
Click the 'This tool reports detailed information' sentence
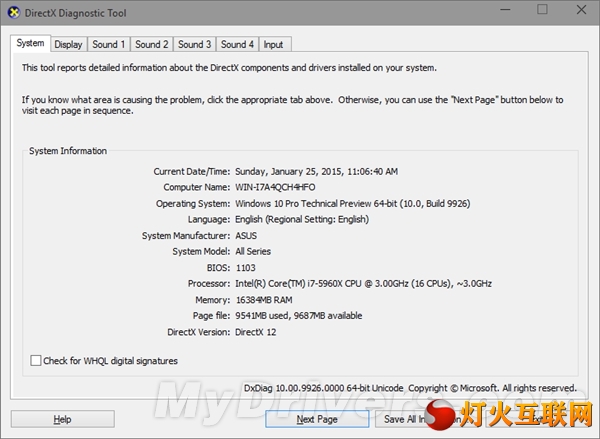[229, 68]
